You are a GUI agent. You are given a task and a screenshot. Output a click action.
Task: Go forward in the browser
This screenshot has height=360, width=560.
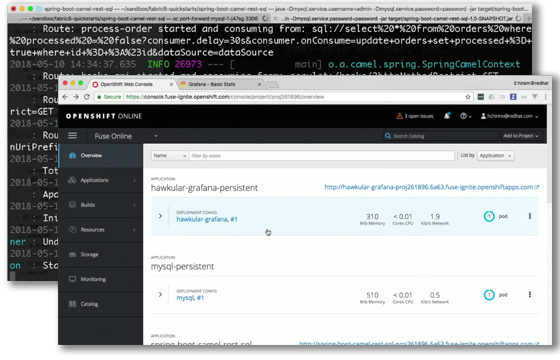[76, 97]
